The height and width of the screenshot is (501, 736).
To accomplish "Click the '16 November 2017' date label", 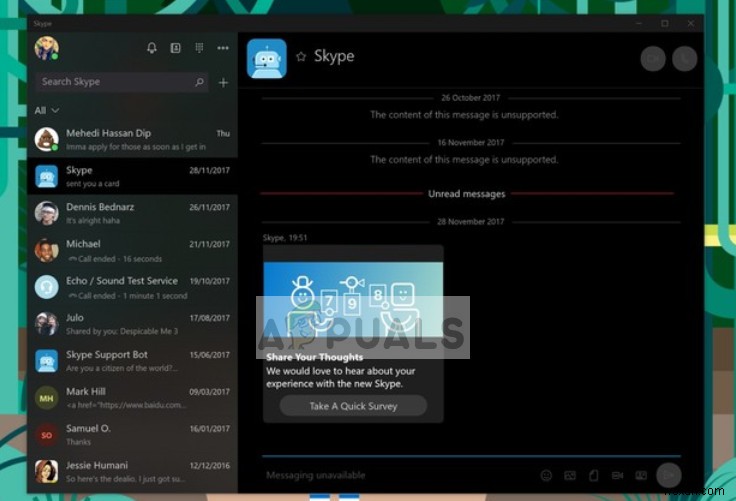I will tap(471, 142).
